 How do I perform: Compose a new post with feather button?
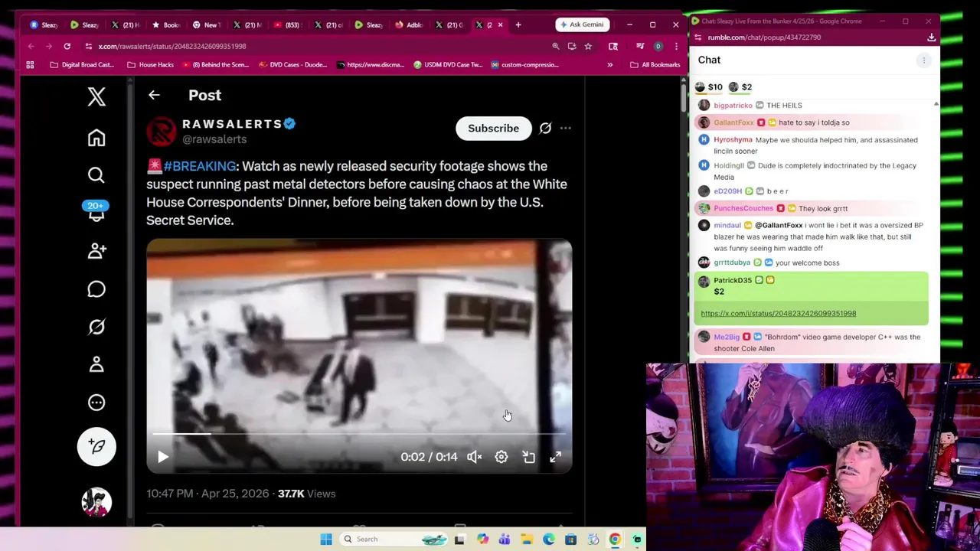tap(96, 447)
